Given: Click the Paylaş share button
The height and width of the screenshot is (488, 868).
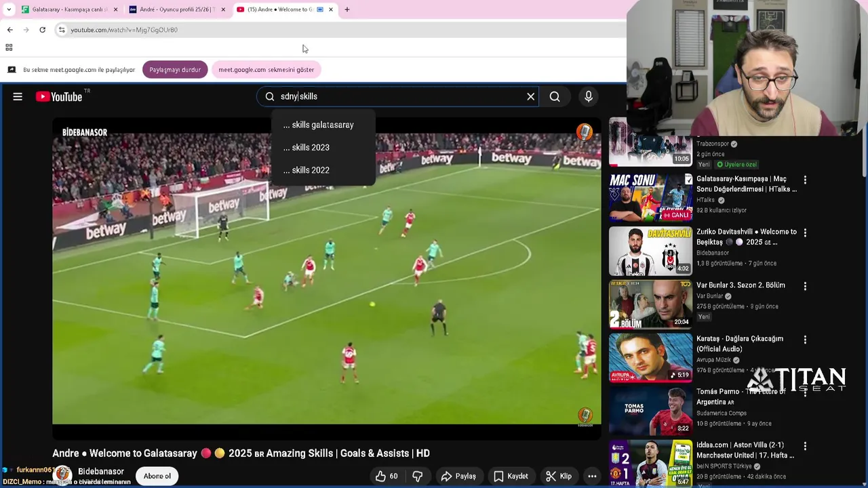Looking at the screenshot, I should coord(458,476).
